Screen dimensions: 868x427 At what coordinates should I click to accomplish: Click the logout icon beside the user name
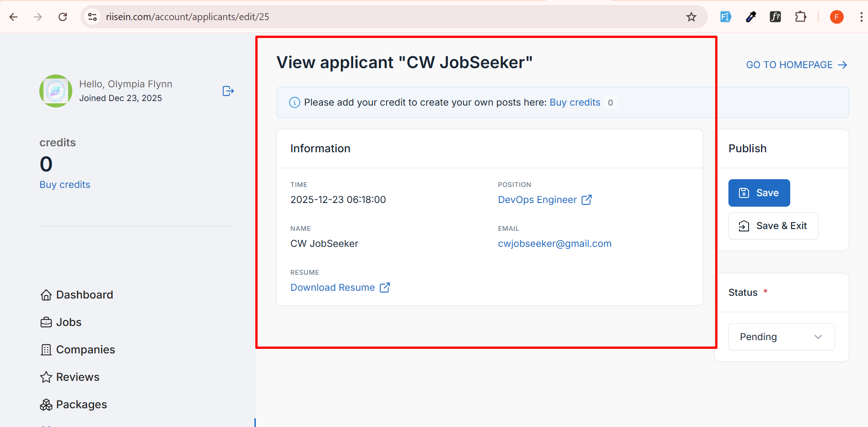pyautogui.click(x=228, y=91)
